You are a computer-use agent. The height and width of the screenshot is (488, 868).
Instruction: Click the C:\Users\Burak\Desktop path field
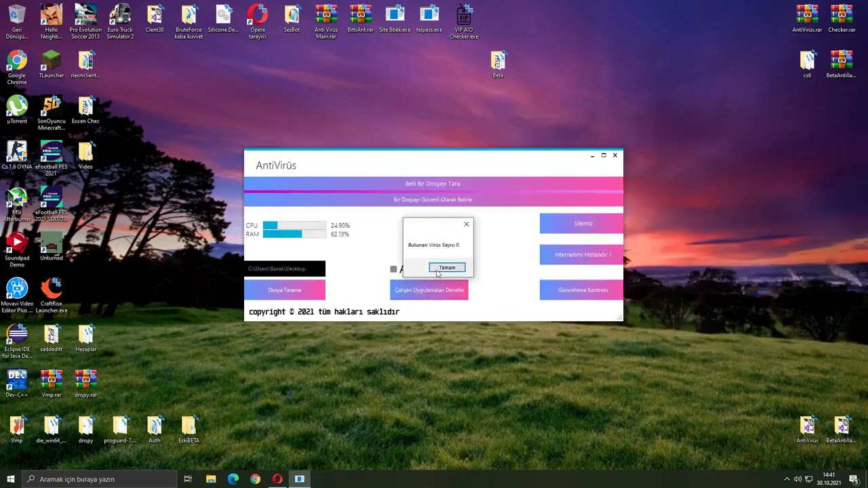[x=285, y=269]
